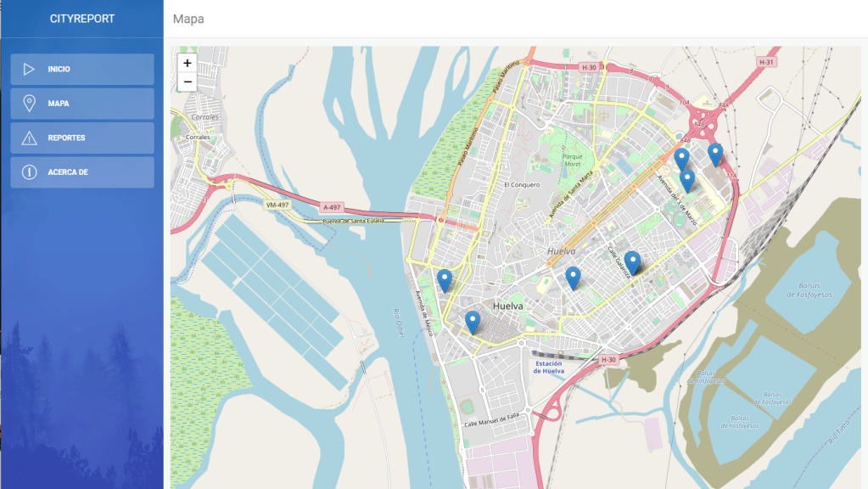
Task: Open the MAPA sidebar item
Action: [x=82, y=104]
